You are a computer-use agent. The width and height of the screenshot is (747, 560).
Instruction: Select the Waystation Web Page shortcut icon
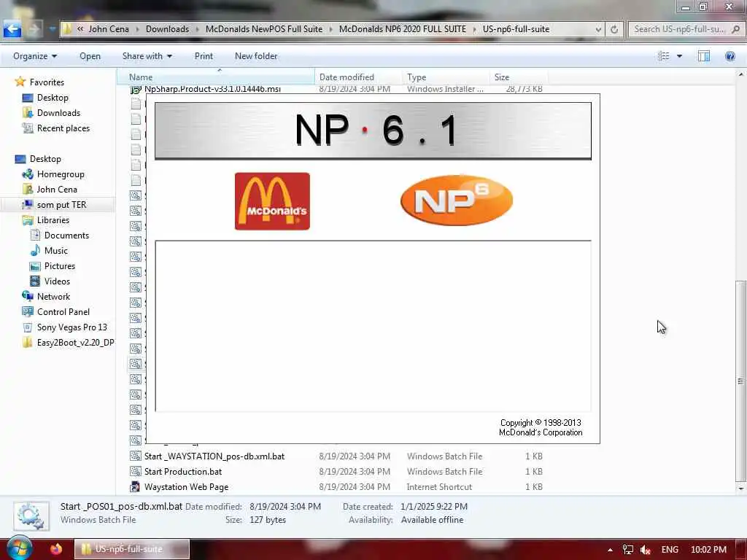tap(135, 486)
